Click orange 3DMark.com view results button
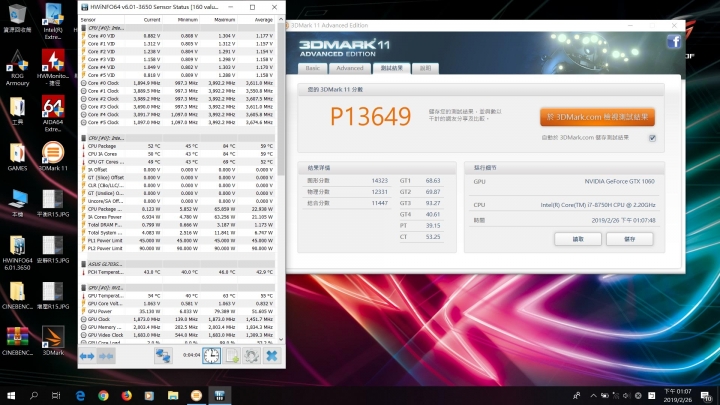The width and height of the screenshot is (720, 405). pos(597,117)
